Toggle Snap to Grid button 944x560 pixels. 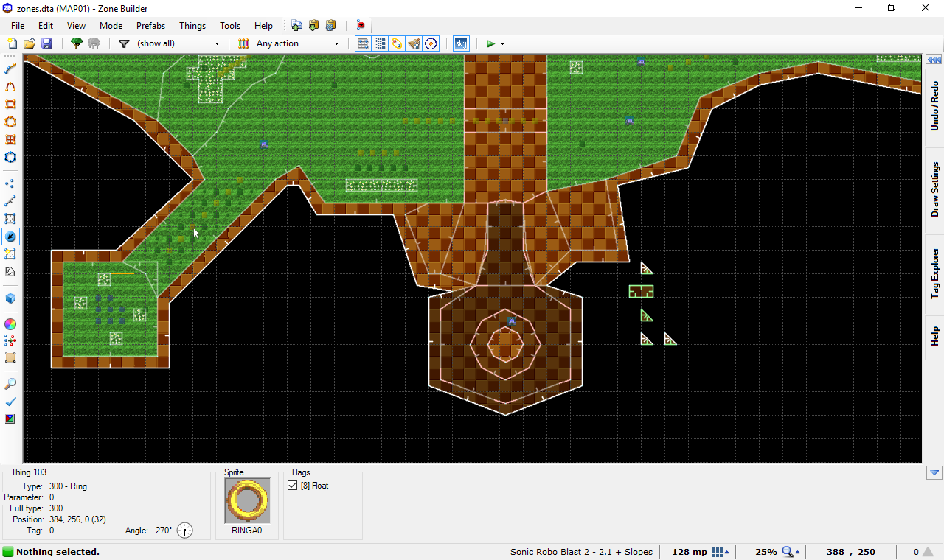point(363,43)
